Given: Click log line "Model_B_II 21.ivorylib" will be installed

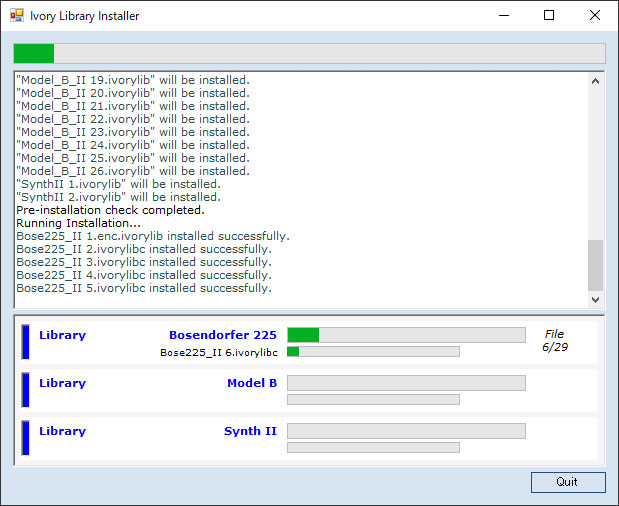Looking at the screenshot, I should tap(133, 106).
